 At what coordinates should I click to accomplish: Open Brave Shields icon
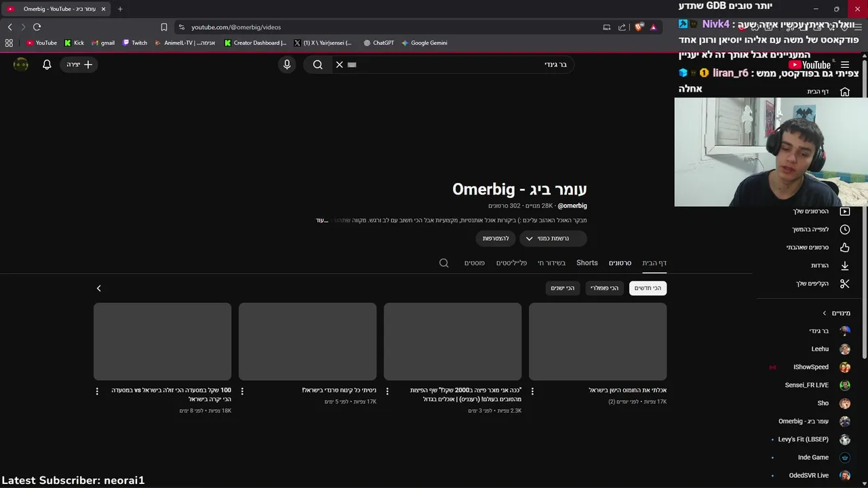click(x=639, y=27)
